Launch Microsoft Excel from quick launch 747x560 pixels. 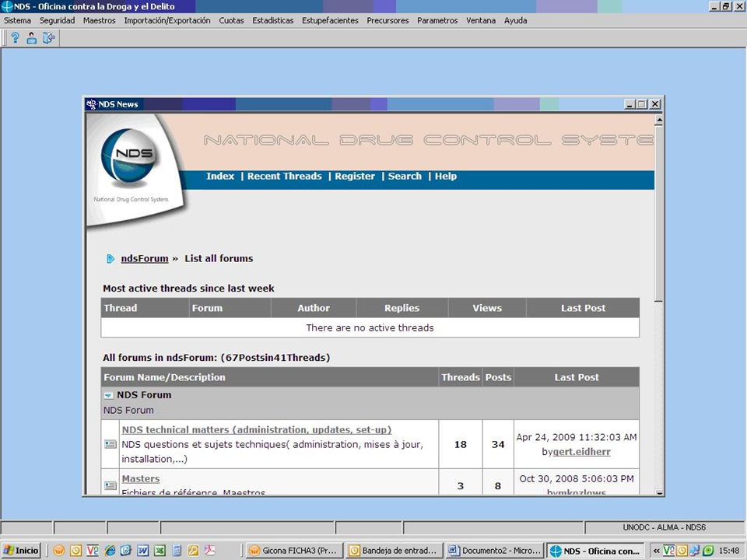point(160,551)
